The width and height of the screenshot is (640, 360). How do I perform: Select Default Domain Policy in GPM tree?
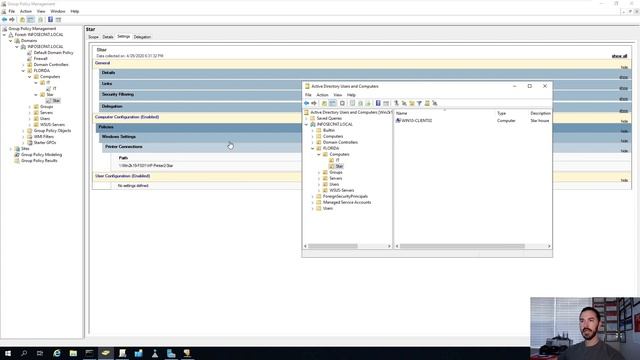(x=53, y=53)
